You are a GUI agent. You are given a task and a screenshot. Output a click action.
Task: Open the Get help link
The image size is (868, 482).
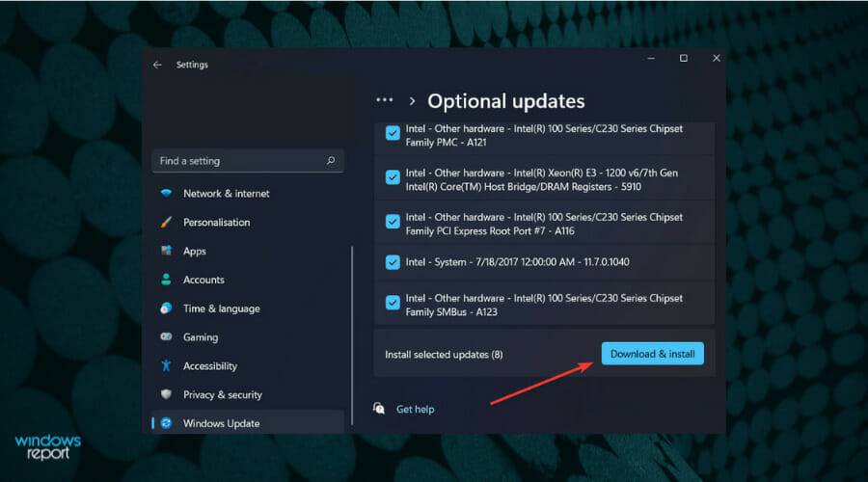415,409
